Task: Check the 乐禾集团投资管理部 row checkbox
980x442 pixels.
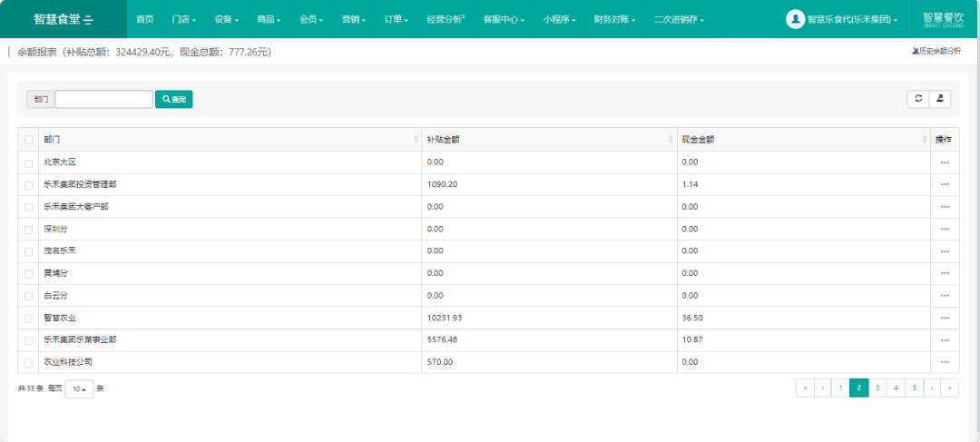Action: [28, 186]
